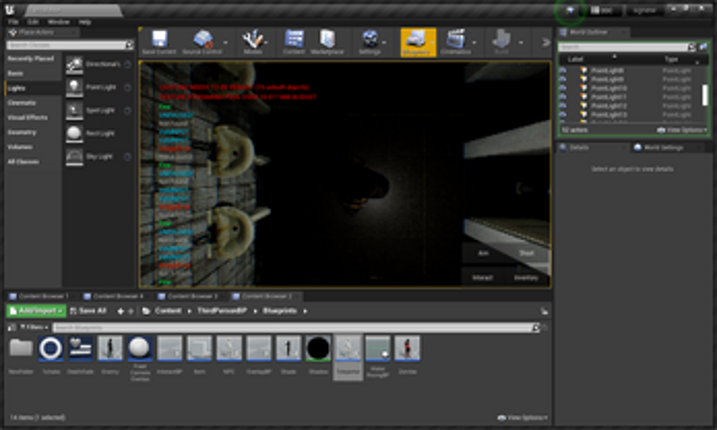The image size is (717, 430).
Task: Open World Outliner View Options dropdown
Action: [682, 130]
